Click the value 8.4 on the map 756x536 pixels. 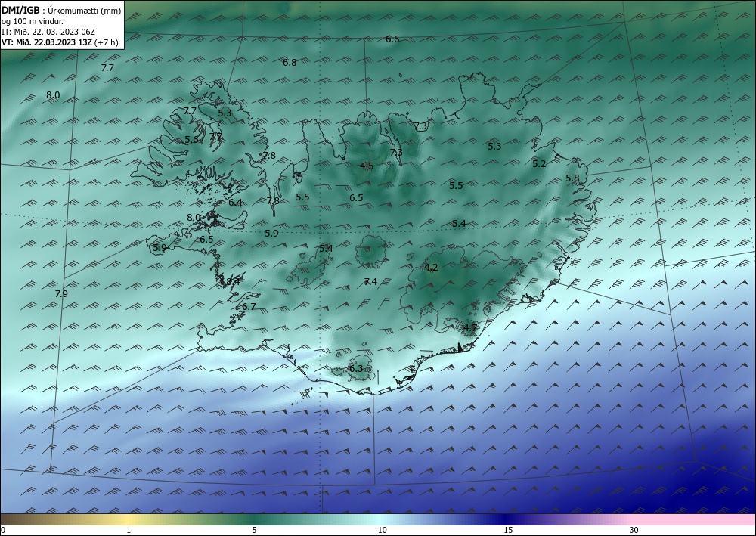233,281
